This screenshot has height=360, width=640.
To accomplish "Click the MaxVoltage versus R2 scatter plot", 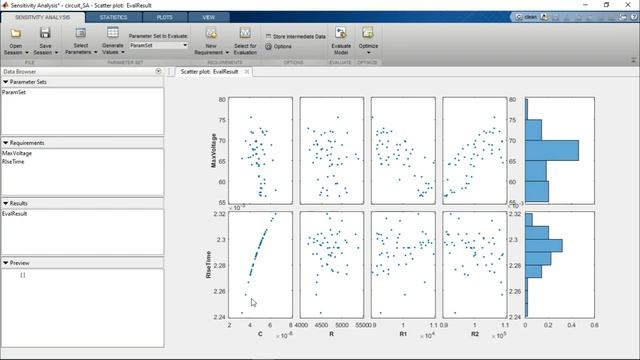I will (475, 151).
